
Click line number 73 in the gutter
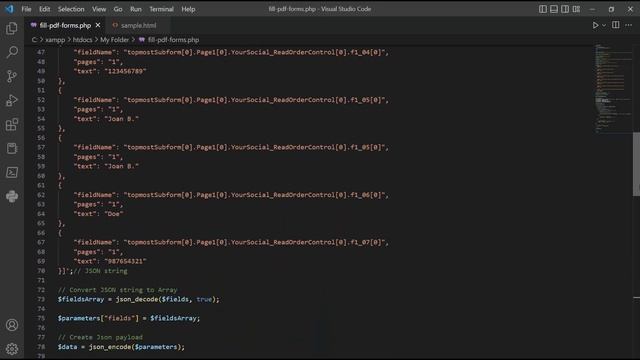point(41,299)
